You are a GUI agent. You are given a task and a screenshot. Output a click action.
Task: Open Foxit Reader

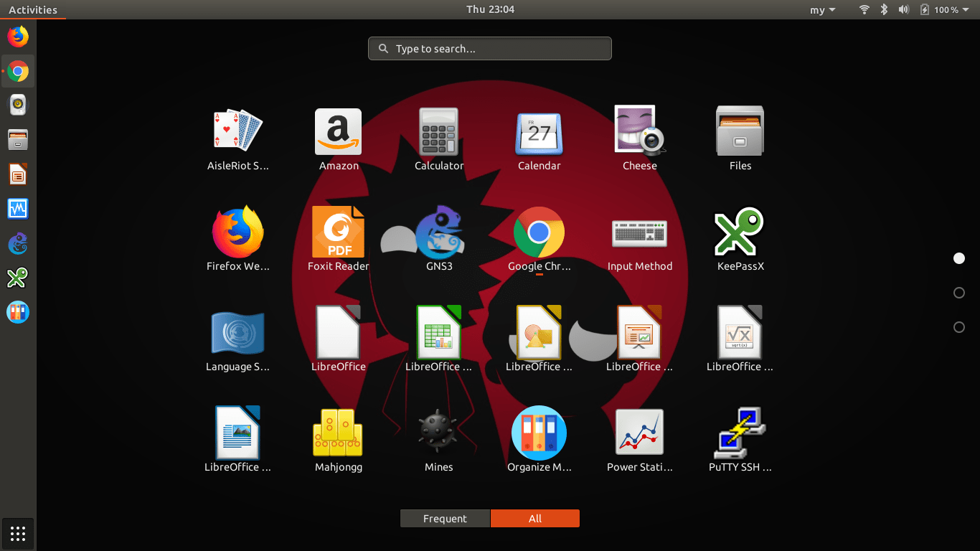click(x=339, y=232)
